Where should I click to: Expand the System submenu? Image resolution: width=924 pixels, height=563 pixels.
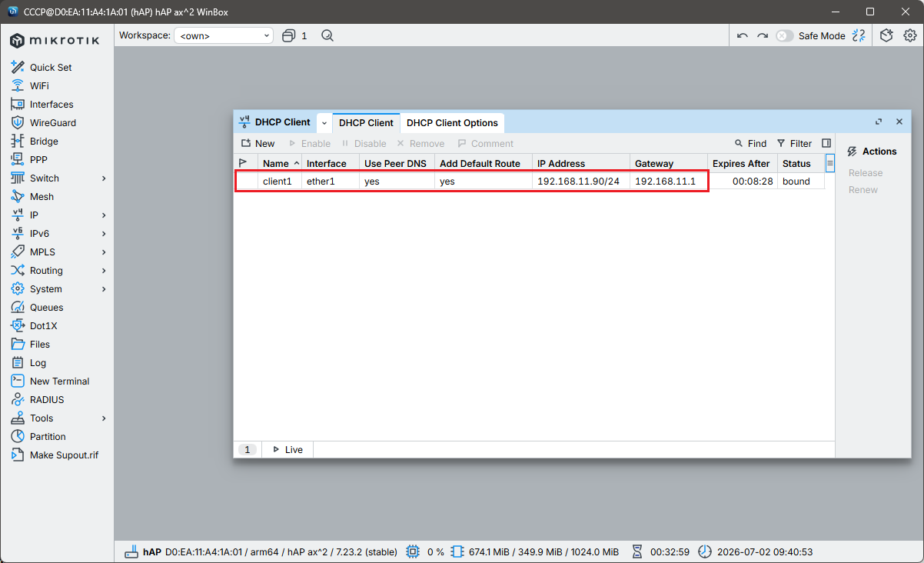[104, 289]
